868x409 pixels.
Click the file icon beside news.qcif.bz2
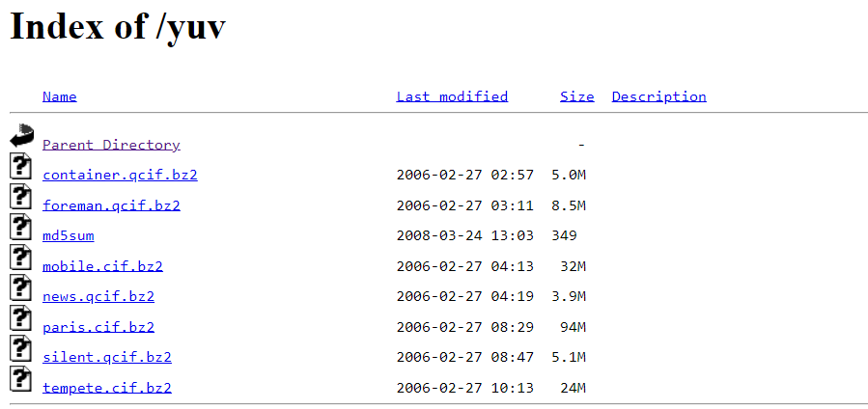pyautogui.click(x=20, y=287)
